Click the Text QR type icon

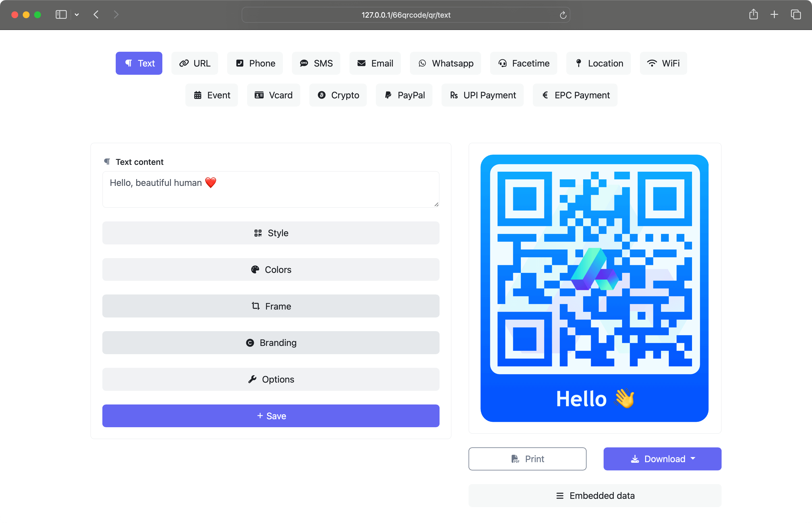pos(129,63)
